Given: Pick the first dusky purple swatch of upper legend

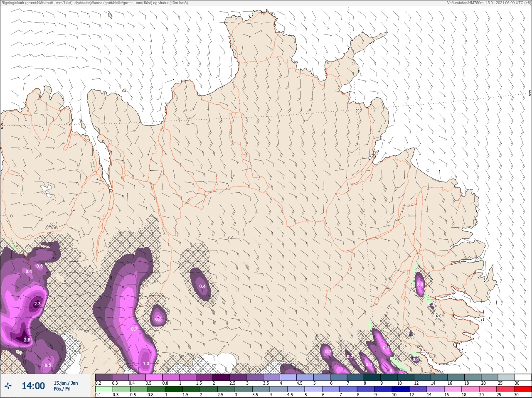Looking at the screenshot, I should click(x=103, y=378).
